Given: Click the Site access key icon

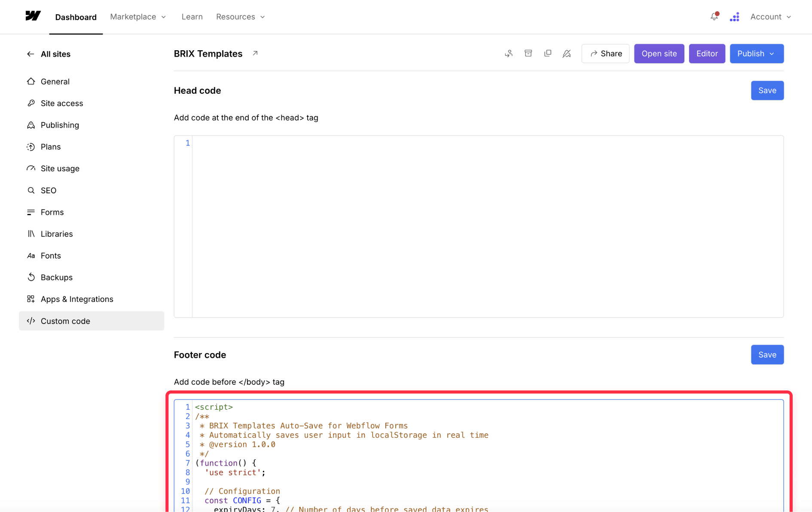Looking at the screenshot, I should tap(31, 103).
